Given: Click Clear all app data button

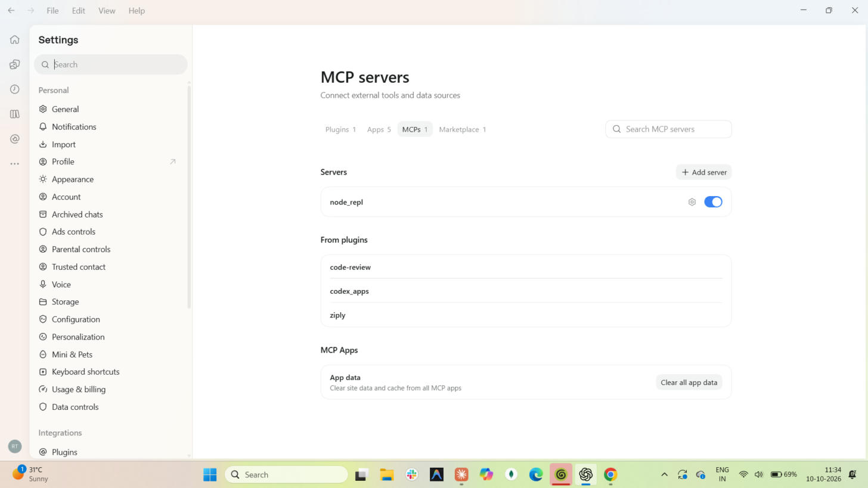Looking at the screenshot, I should 689,383.
